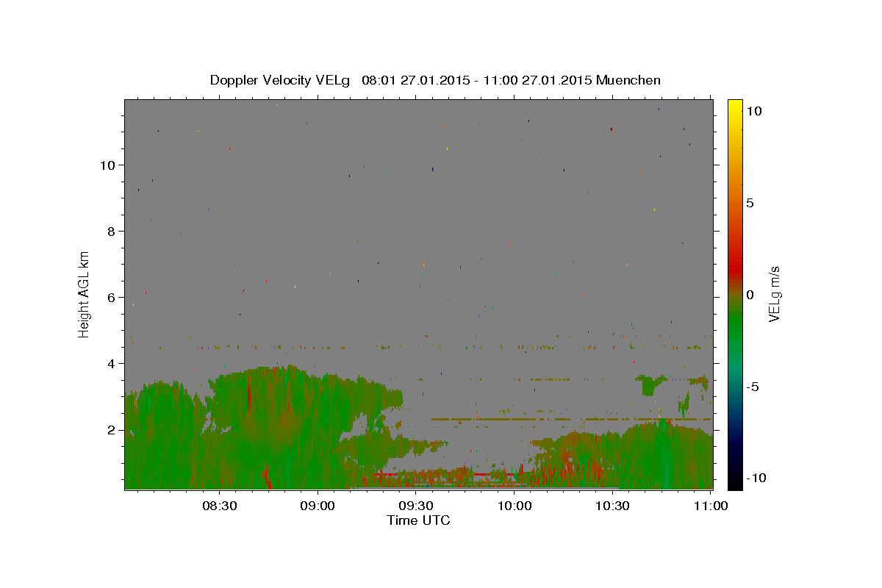This screenshot has height=588, width=882.
Task: Click the 'Height AGL km' axis label
Action: tap(84, 294)
